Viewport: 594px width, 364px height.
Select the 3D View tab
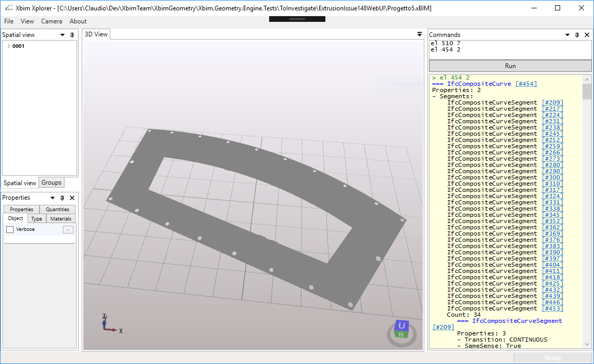[x=96, y=34]
